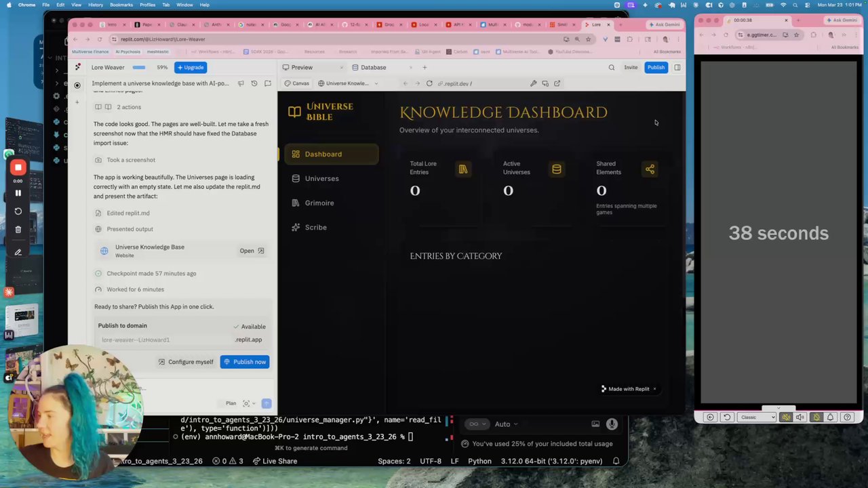Screen dimensions: 868x488
Task: Go back in the preview pane
Action: click(406, 83)
